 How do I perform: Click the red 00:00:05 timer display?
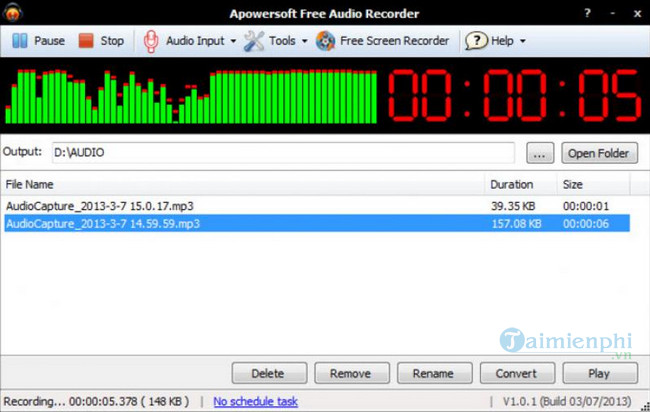(515, 96)
